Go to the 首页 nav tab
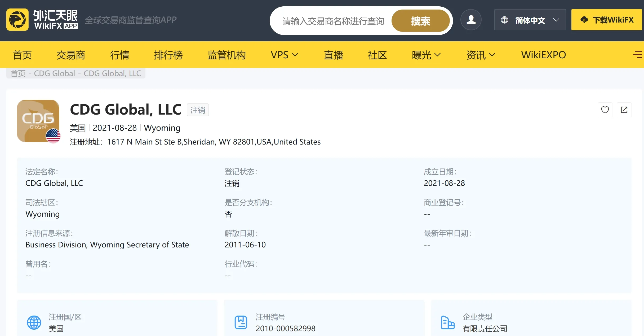This screenshot has width=644, height=336. point(22,55)
